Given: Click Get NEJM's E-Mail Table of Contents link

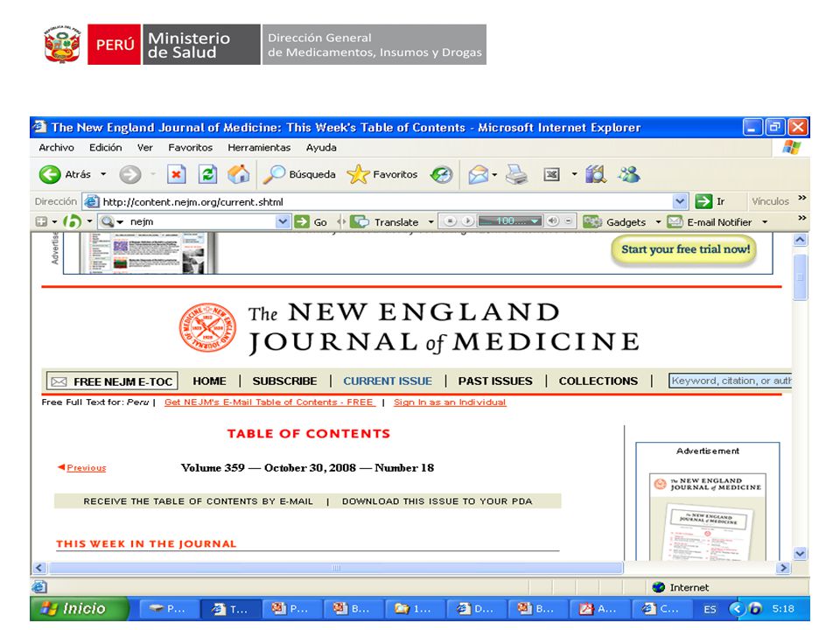Looking at the screenshot, I should tap(269, 402).
